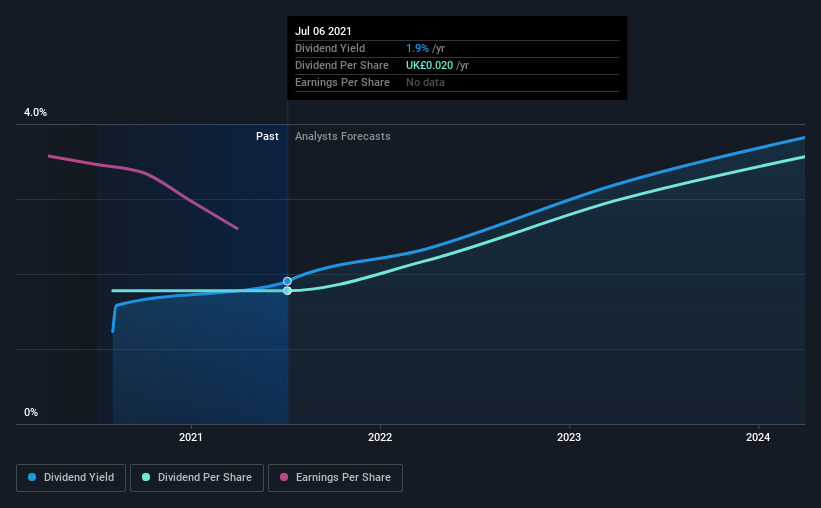Screen dimensions: 821x508
Task: Click the 4.0% y-axis label
Action: click(x=35, y=112)
